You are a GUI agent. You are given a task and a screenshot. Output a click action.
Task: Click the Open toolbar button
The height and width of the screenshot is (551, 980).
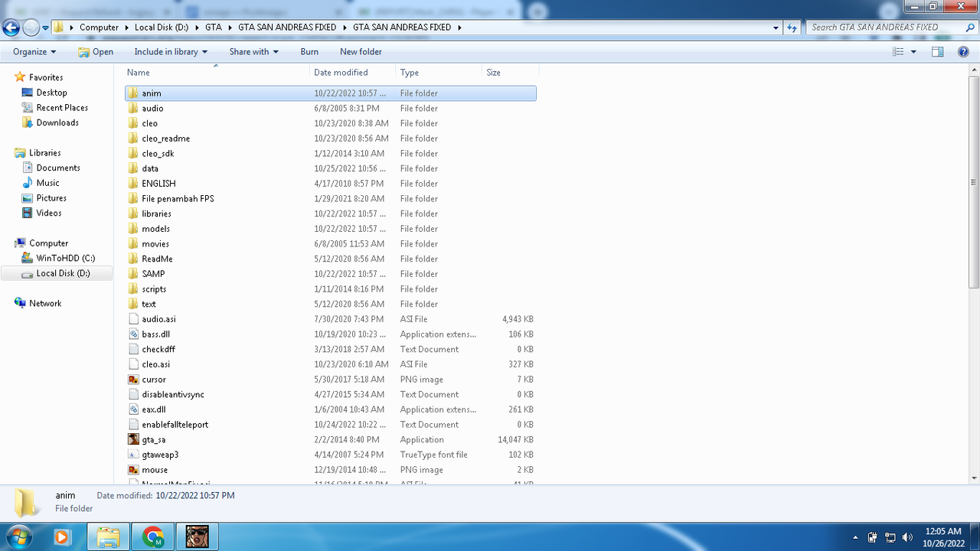coord(96,51)
